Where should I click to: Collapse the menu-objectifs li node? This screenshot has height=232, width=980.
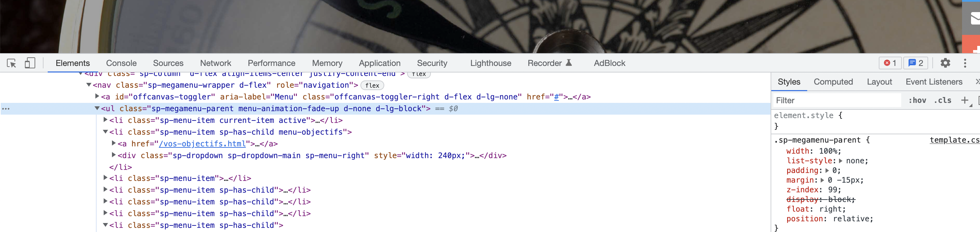[x=105, y=132]
